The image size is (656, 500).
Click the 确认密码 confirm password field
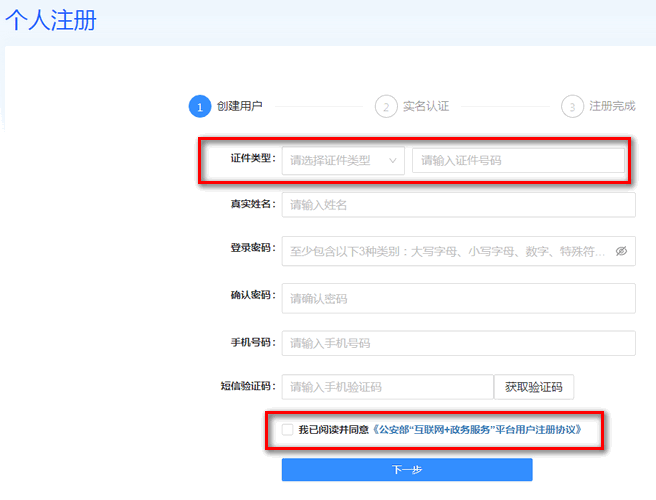click(x=459, y=298)
